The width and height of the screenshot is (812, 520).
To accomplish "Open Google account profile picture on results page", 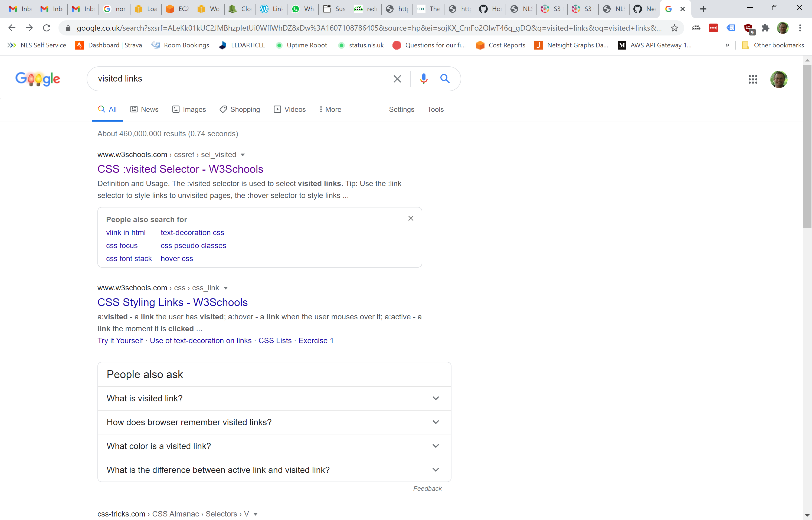I will (779, 79).
